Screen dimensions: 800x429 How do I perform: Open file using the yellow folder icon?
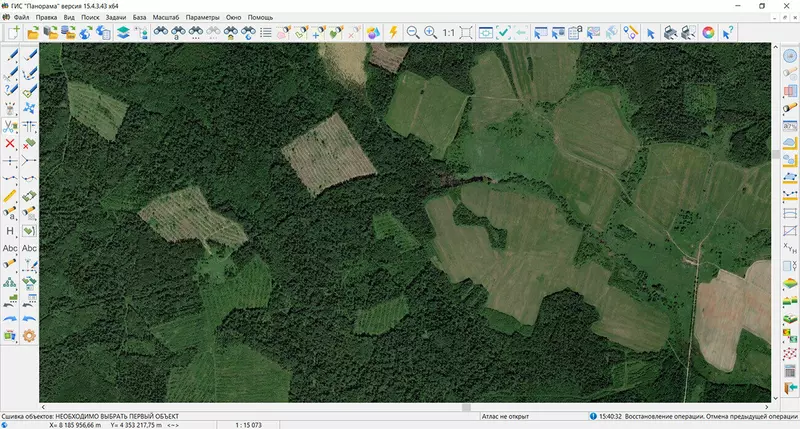coord(32,33)
